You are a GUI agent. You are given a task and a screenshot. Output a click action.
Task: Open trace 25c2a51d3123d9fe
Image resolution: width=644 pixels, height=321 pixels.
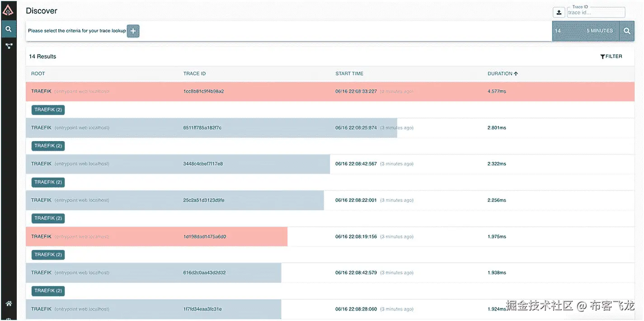330,200
